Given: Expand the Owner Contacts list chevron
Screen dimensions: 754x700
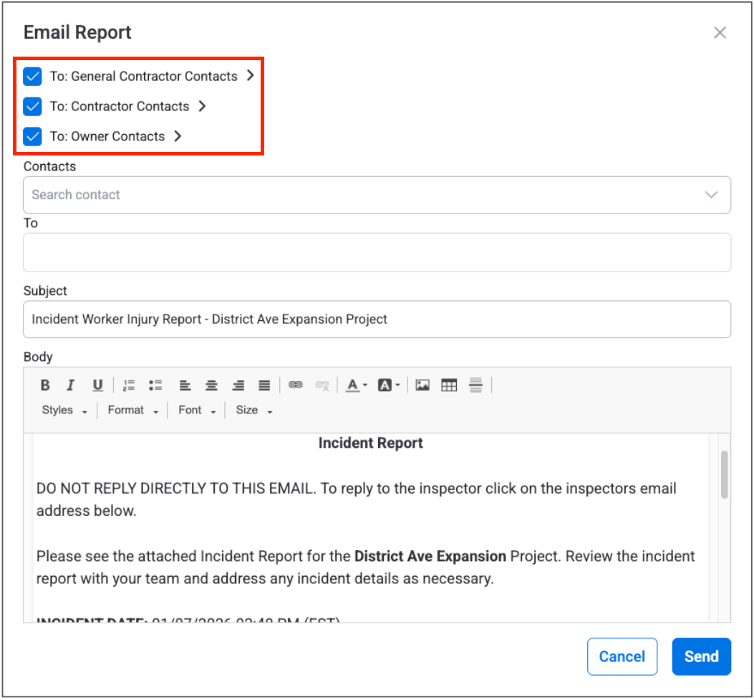Looking at the screenshot, I should click(x=178, y=136).
